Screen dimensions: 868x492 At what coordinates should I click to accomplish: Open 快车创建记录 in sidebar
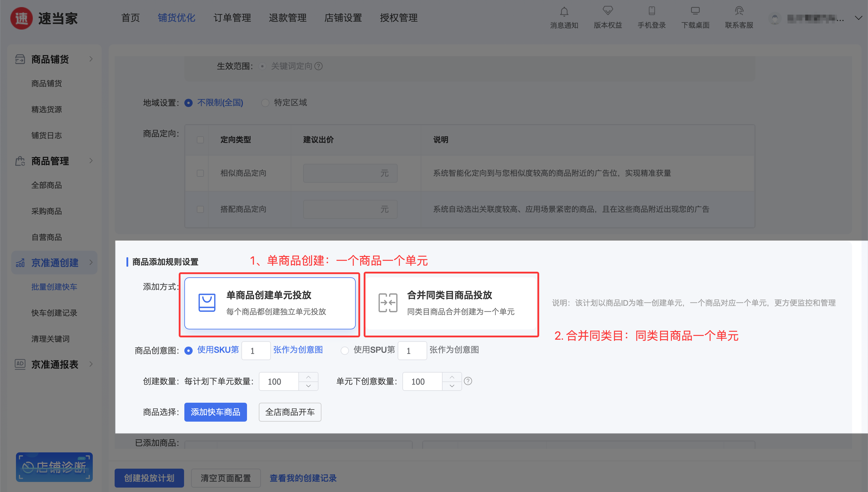point(54,313)
